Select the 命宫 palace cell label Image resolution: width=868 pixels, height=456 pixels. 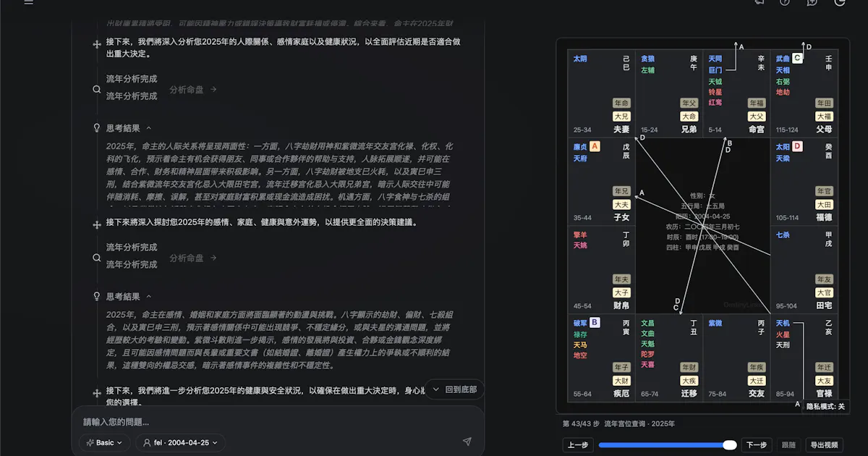pyautogui.click(x=757, y=130)
